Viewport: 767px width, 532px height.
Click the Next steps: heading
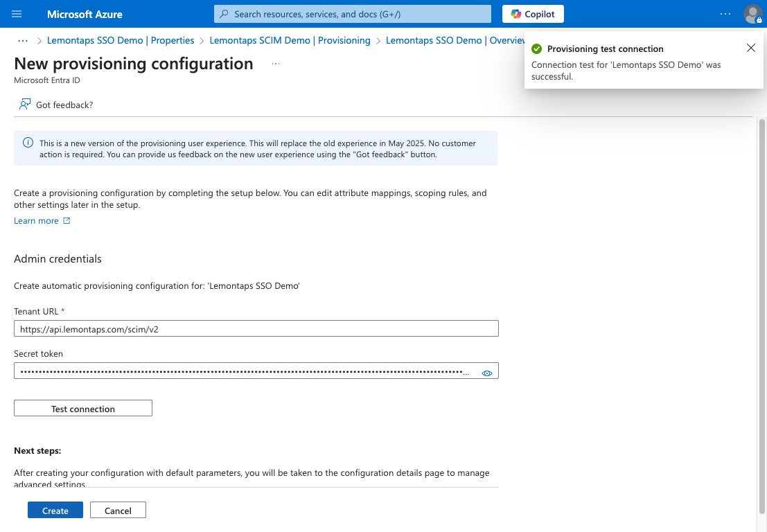37,450
